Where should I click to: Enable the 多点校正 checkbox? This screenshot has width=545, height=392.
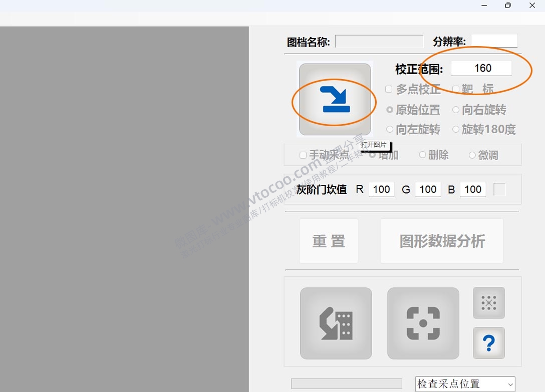[x=389, y=89]
